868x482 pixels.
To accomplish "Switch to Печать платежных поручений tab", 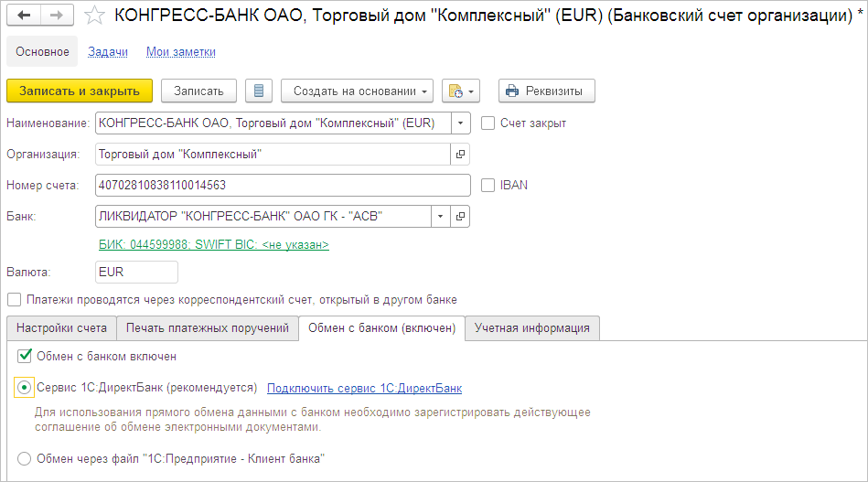I will 208,328.
